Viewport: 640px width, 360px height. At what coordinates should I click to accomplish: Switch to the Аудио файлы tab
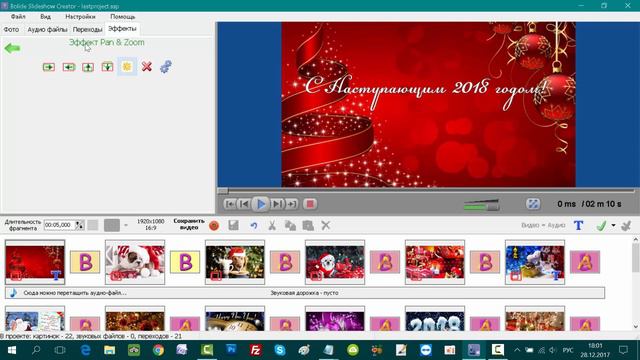[x=47, y=30]
